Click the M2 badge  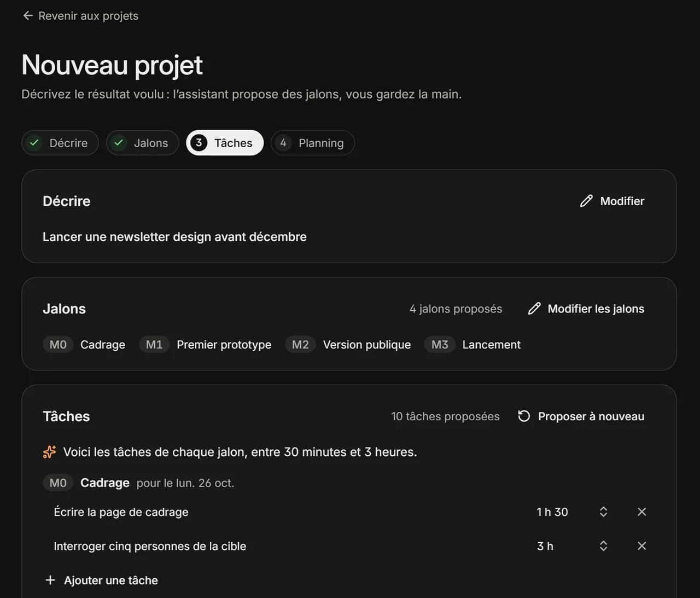[300, 345]
